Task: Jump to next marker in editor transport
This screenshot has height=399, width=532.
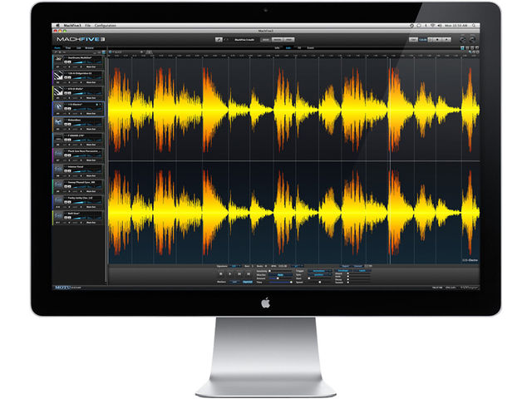Action: 249,273
